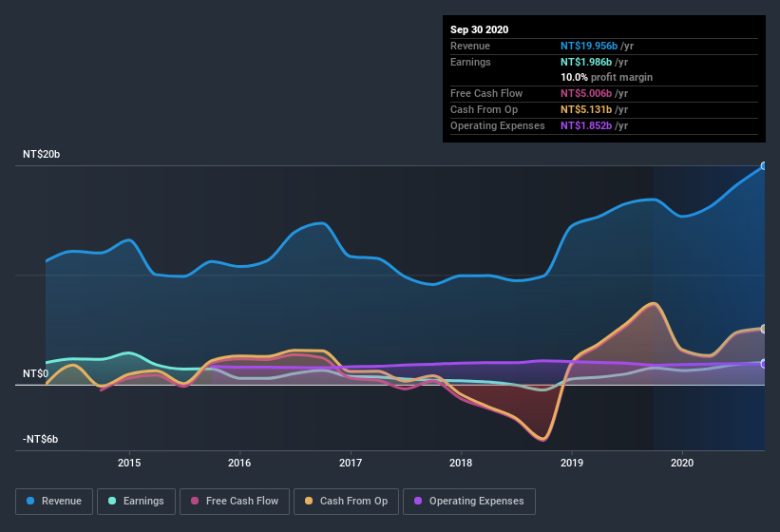780x532 pixels.
Task: Toggle the Free Cash Flow legend button
Action: click(235, 502)
